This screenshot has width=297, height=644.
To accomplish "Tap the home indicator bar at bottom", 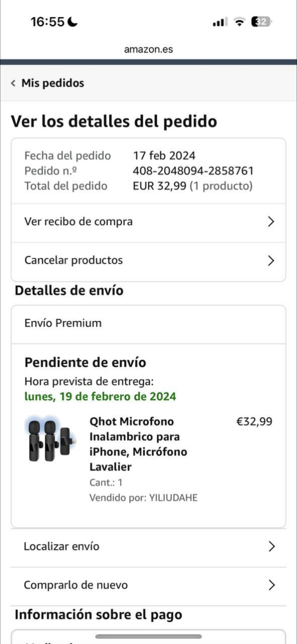I will (148, 636).
